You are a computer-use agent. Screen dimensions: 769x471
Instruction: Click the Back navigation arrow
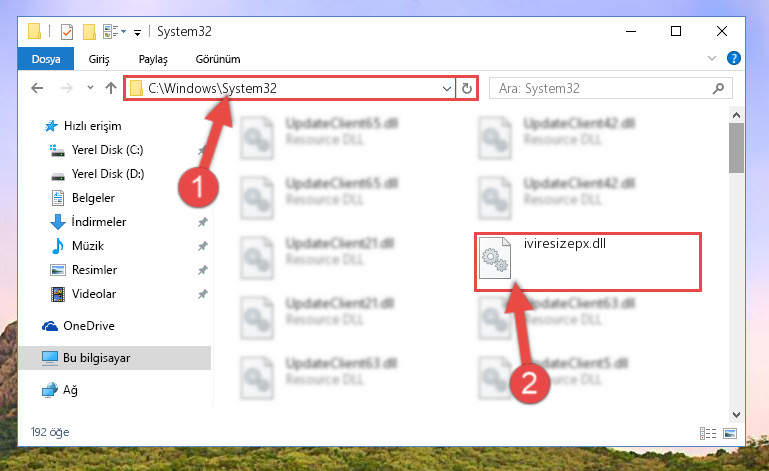37,88
